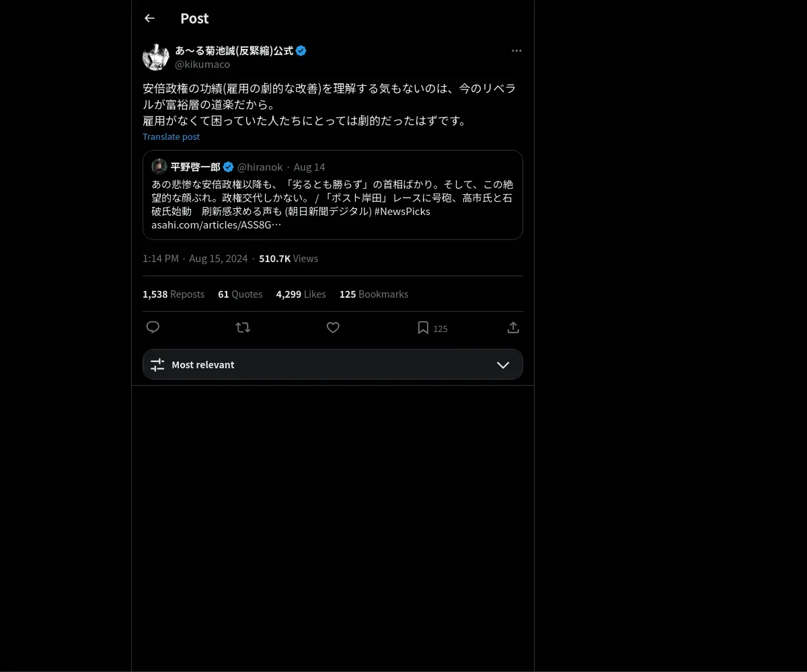
Task: Click the Translate post link
Action: coord(171,136)
